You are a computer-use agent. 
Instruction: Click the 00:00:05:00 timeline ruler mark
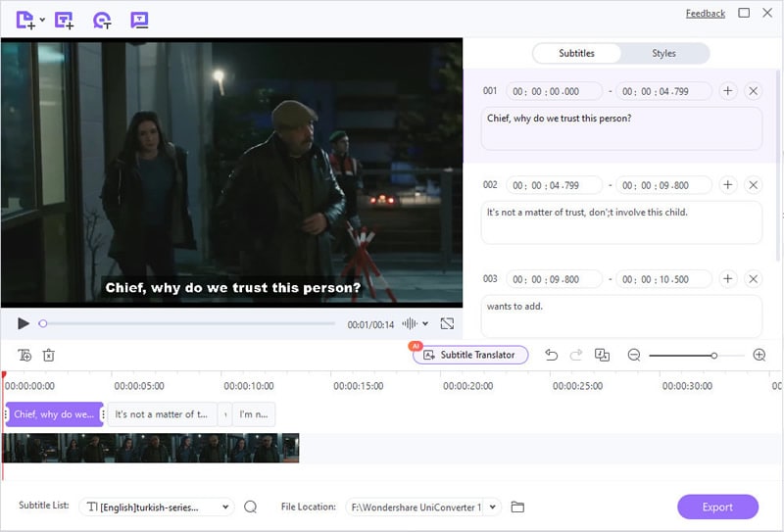[x=139, y=386]
